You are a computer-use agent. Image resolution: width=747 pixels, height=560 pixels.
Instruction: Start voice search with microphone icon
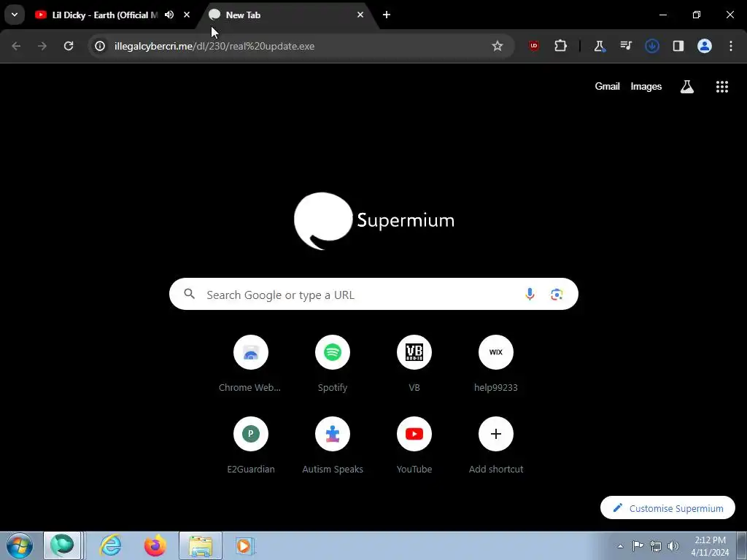tap(530, 295)
